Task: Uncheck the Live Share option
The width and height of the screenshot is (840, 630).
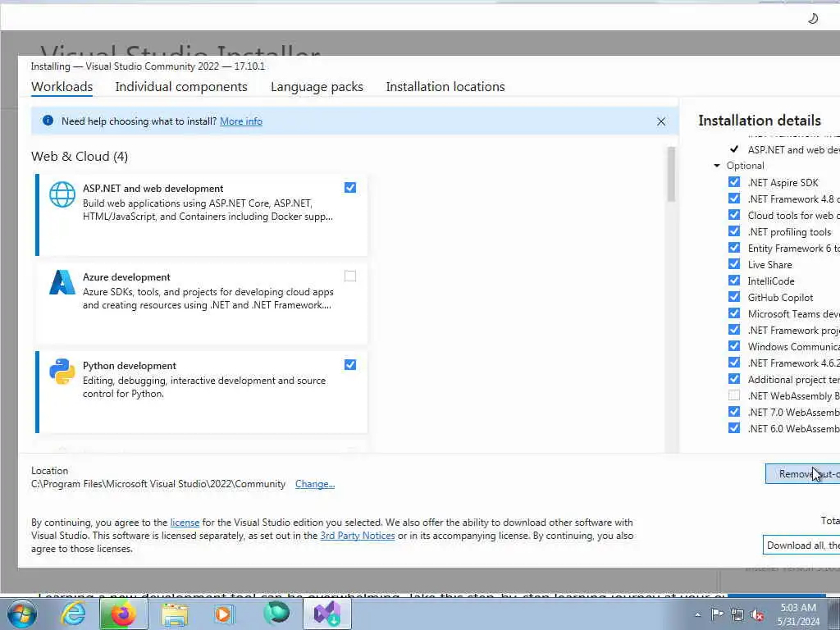Action: pos(734,264)
